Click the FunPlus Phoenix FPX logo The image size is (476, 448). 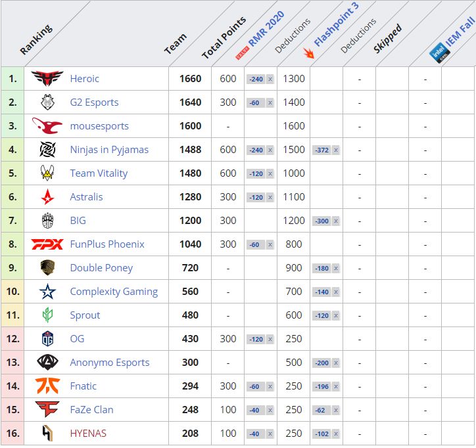(x=47, y=244)
